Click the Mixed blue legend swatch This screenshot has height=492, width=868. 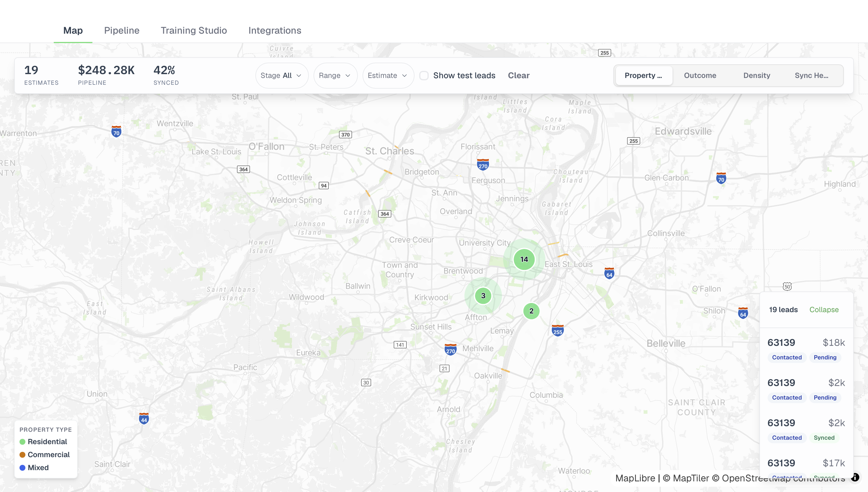click(x=23, y=468)
